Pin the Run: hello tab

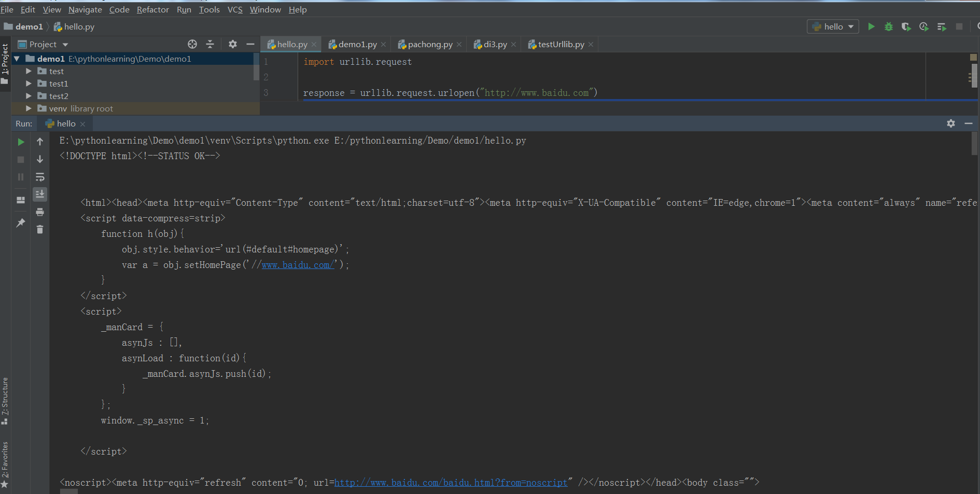coord(21,223)
